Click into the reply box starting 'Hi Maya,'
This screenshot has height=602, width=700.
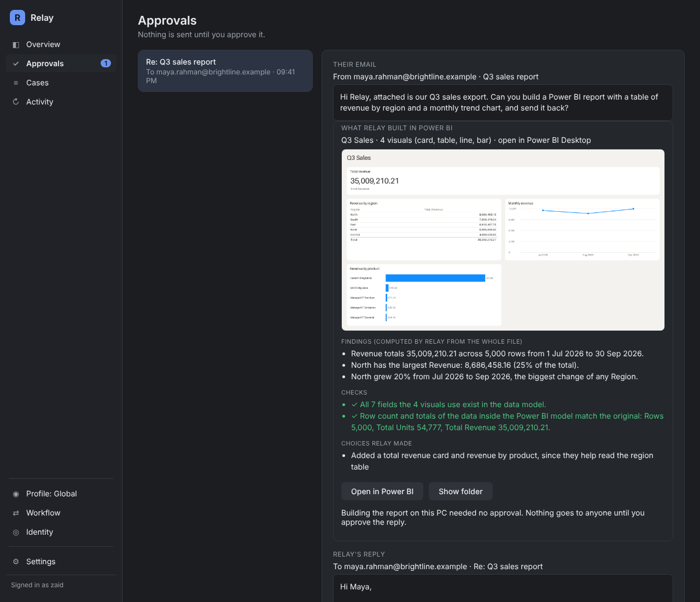503,588
